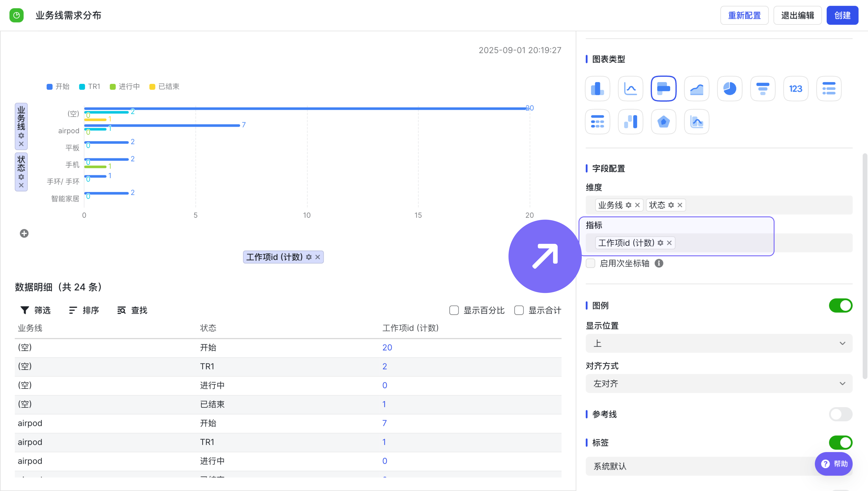Select the stacked column chart type icon
868x491 pixels.
(x=631, y=122)
